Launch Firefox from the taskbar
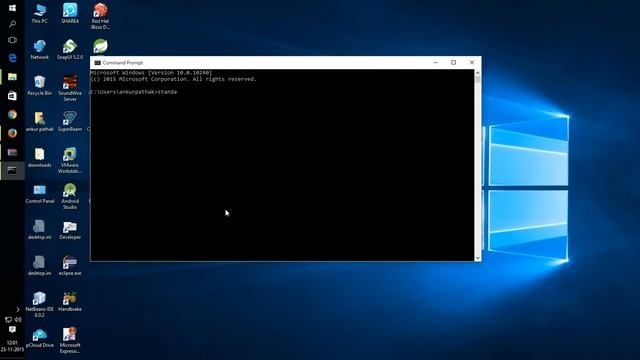The height and width of the screenshot is (360, 640). click(x=12, y=133)
